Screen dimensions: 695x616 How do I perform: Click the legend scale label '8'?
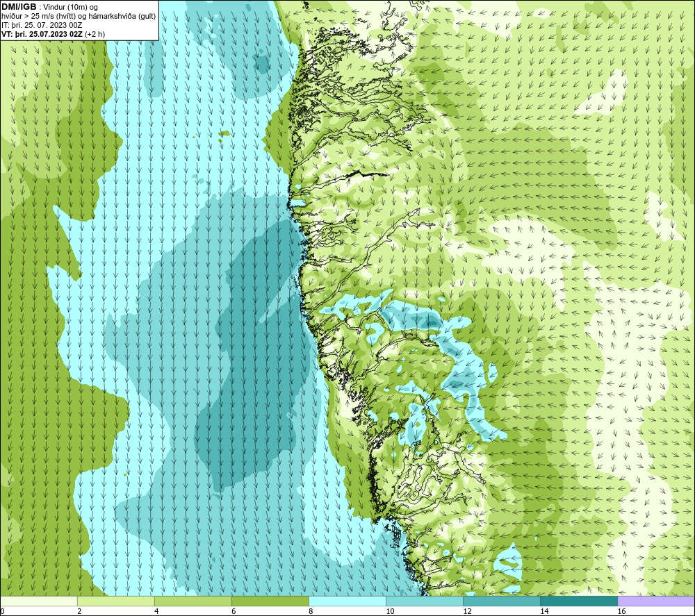tap(311, 611)
